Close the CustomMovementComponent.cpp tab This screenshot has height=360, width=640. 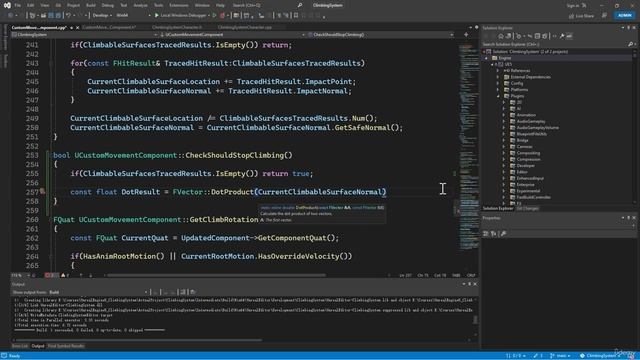(78, 27)
